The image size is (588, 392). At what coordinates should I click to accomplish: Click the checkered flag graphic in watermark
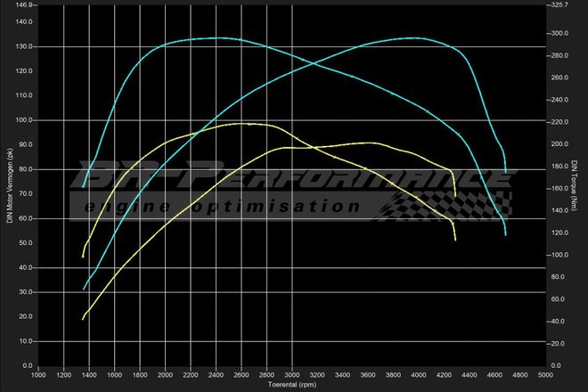tap(454, 200)
